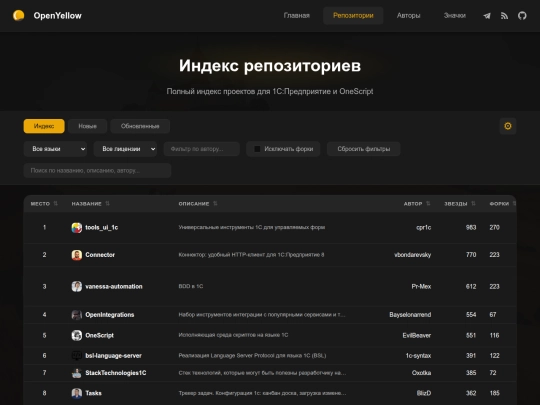
Task: Click vanessa-automation repository avatar
Action: 76,287
